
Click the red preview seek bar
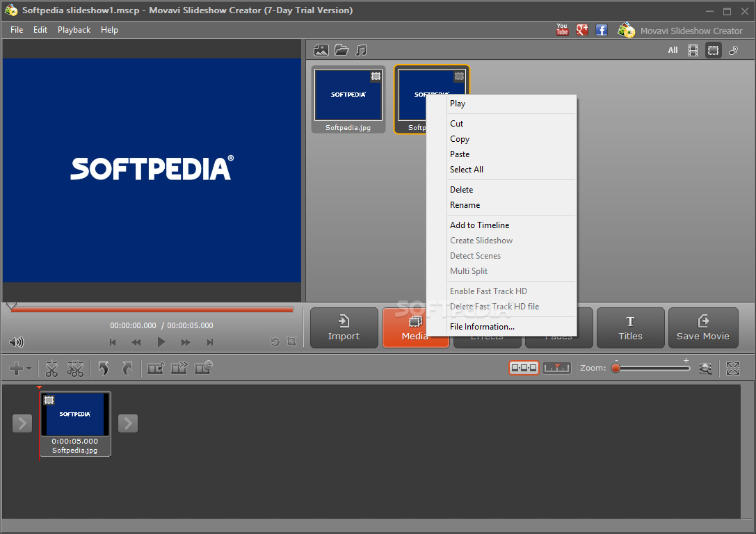coord(152,310)
